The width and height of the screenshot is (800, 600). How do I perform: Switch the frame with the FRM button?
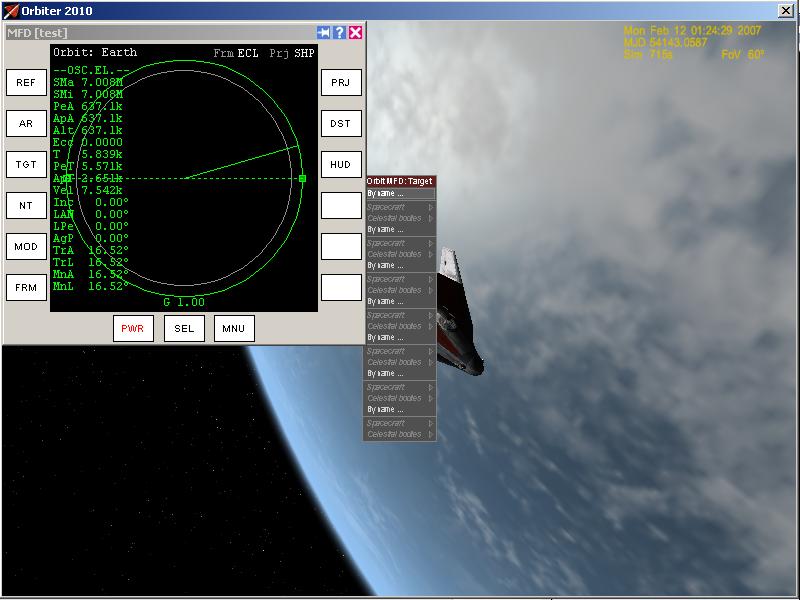26,288
